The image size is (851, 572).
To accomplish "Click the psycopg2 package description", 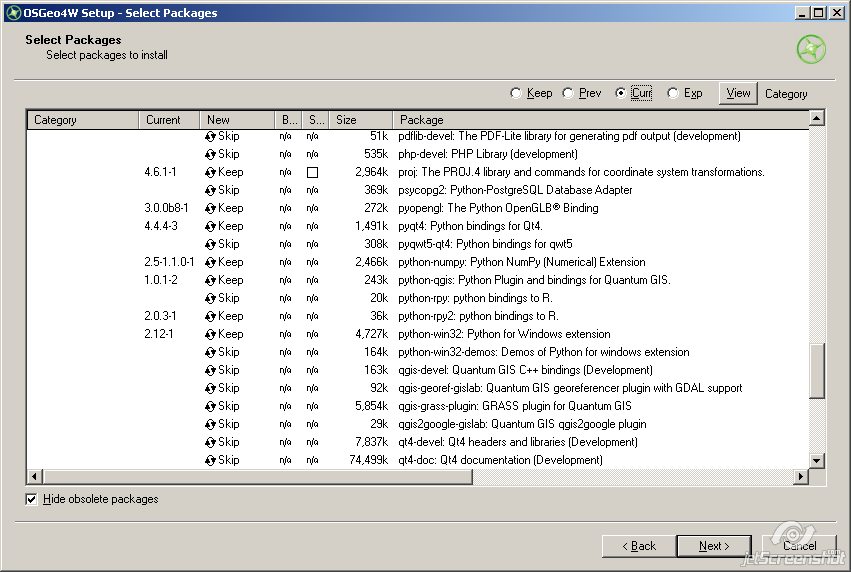I will [515, 190].
